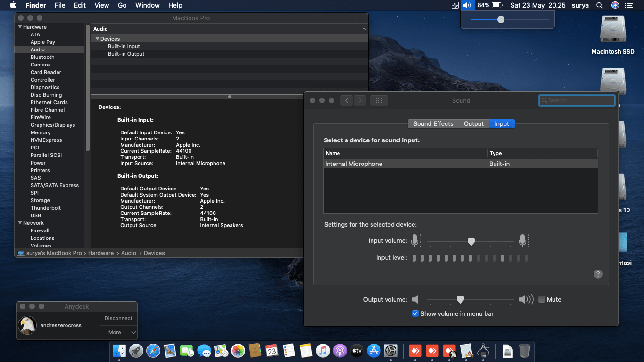
Task: Enable the Mute checkbox
Action: pyautogui.click(x=542, y=299)
